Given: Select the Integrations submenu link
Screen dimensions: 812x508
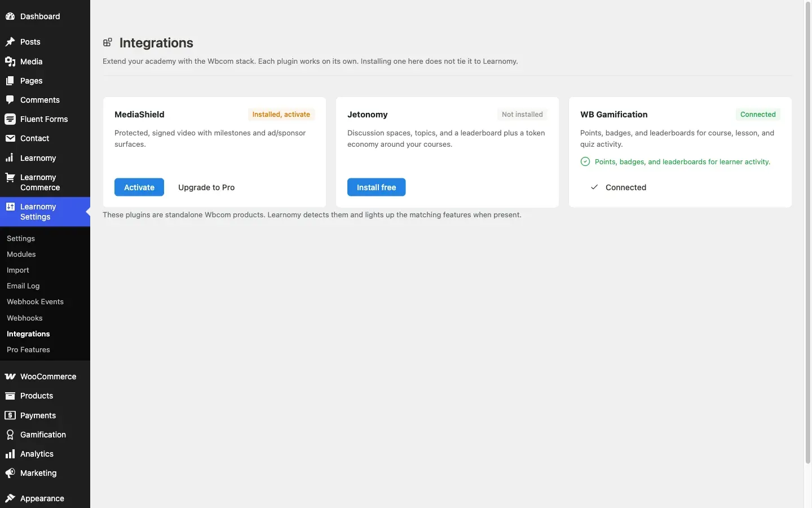Looking at the screenshot, I should click(x=28, y=334).
